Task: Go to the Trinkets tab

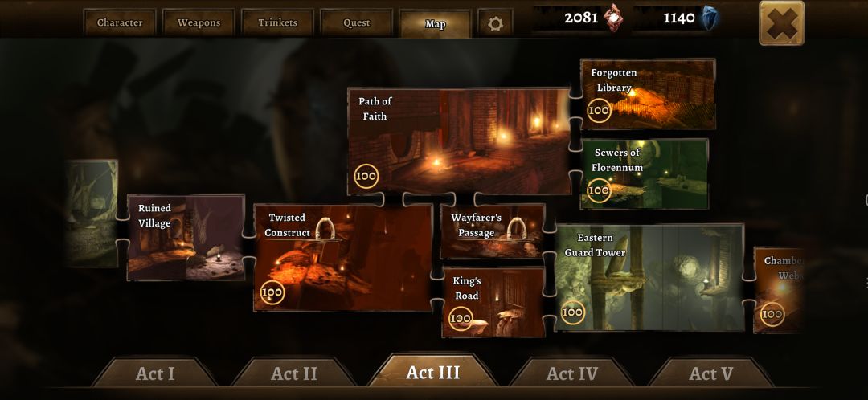Action: (x=278, y=22)
